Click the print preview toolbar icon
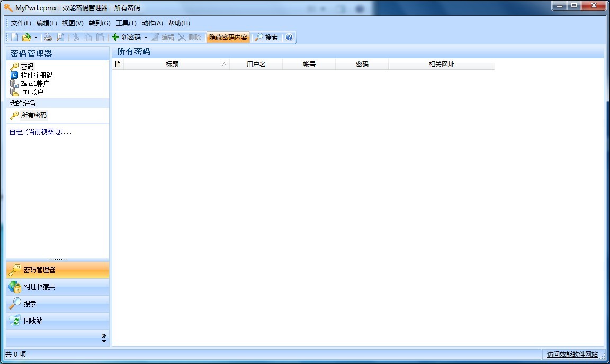Image resolution: width=610 pixels, height=364 pixels. tap(60, 38)
